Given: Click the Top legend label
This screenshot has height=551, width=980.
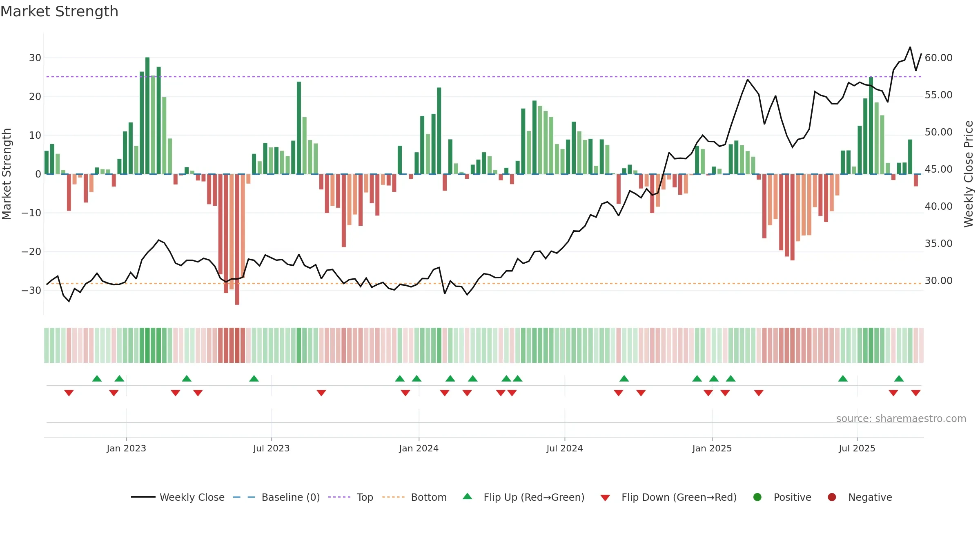Looking at the screenshot, I should [365, 498].
